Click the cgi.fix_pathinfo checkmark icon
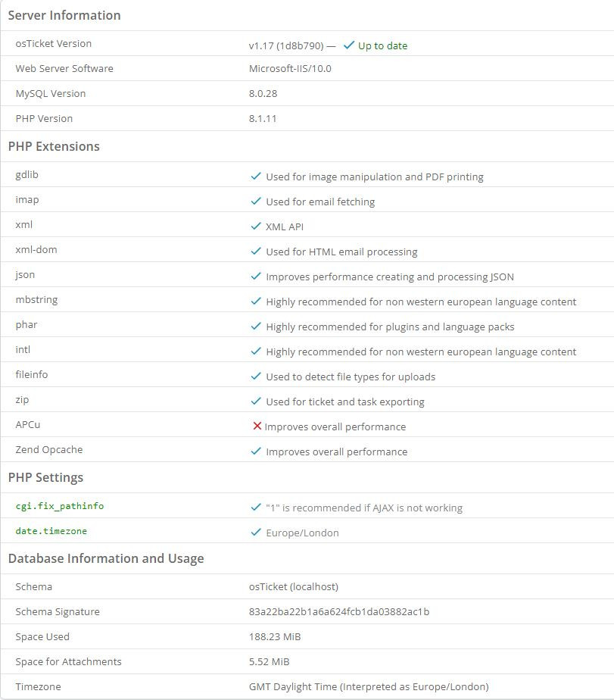Screen dimensions: 614x700 click(x=256, y=508)
